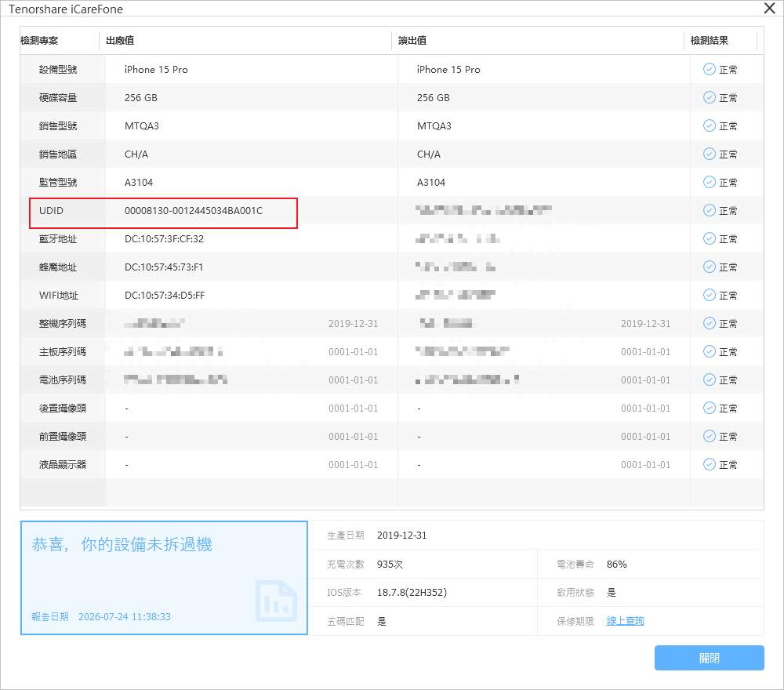Click the checkmark icon in 主板序列碼 row
Image resolution: width=784 pixels, height=690 pixels.
(x=709, y=351)
